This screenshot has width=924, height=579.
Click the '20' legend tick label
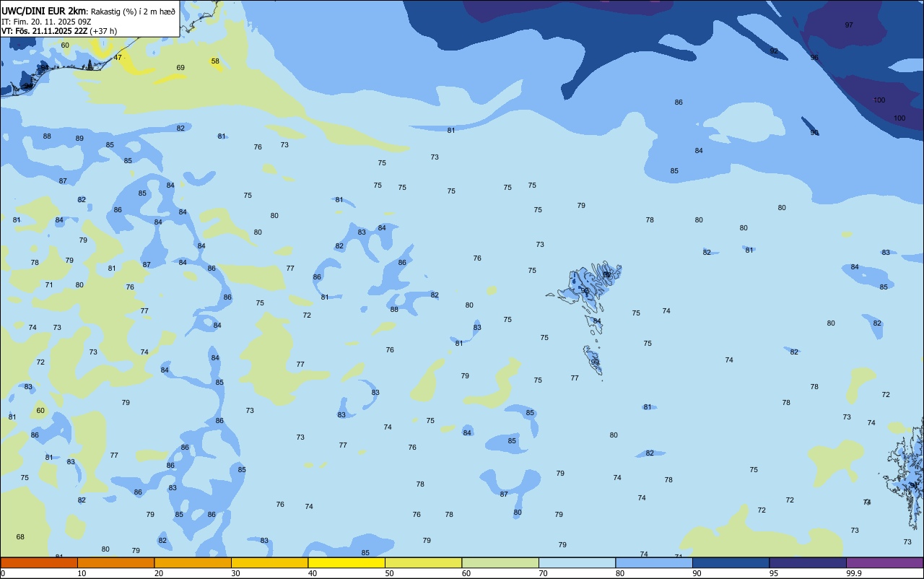click(159, 573)
